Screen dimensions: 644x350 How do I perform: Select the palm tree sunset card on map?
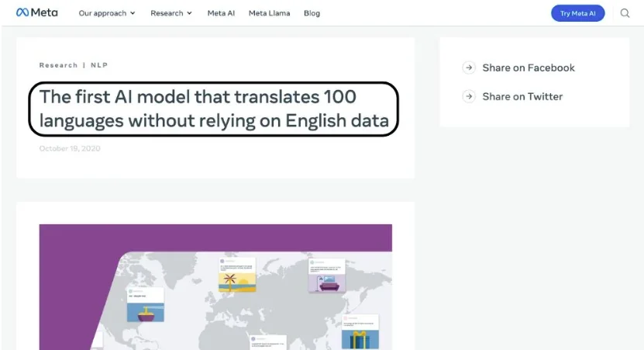point(237,275)
